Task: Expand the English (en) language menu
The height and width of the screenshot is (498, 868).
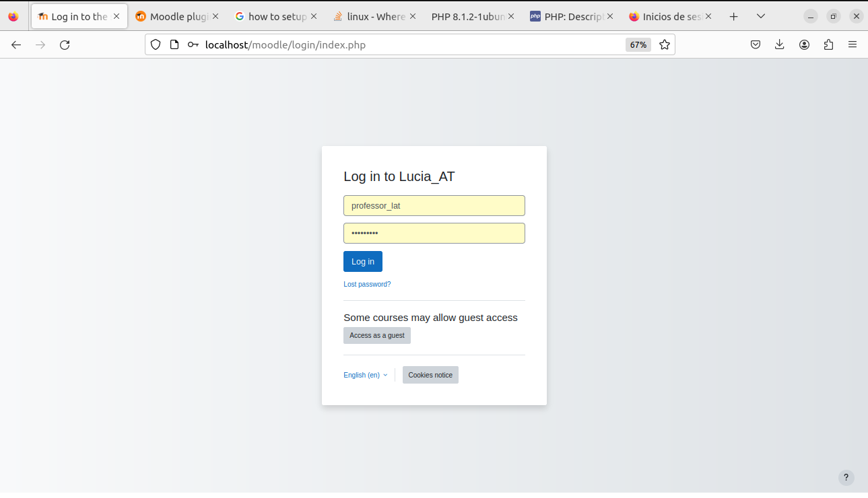Action: click(x=365, y=375)
